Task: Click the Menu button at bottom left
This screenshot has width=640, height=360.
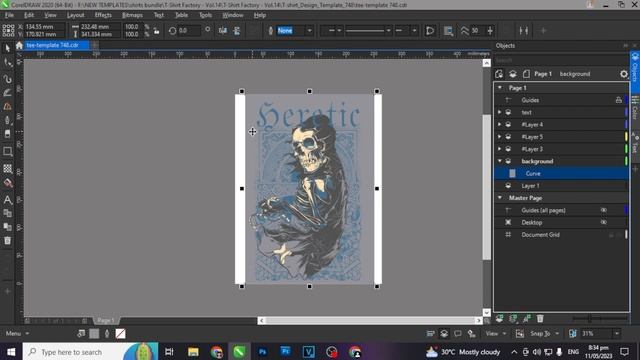Action: point(17,333)
